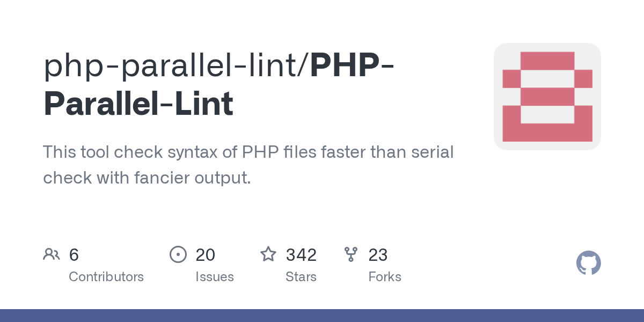Click the Forks branch icon
This screenshot has width=644, height=322.
coord(351,254)
